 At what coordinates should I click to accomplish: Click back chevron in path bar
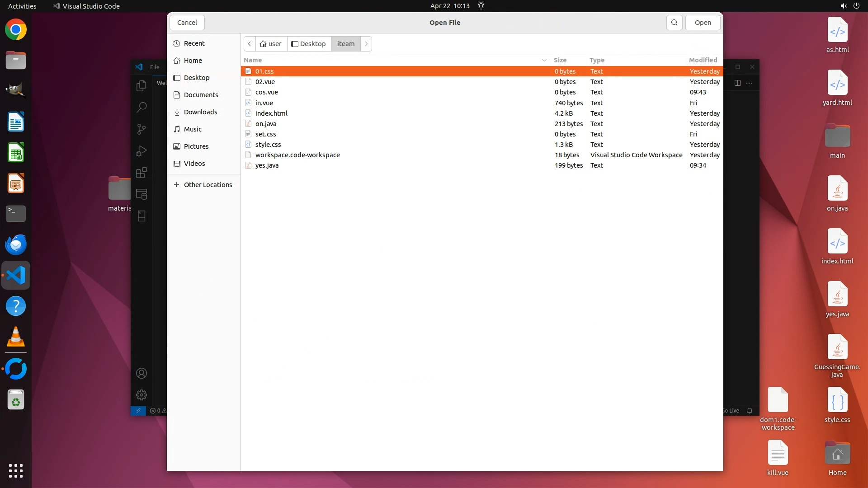tap(250, 44)
